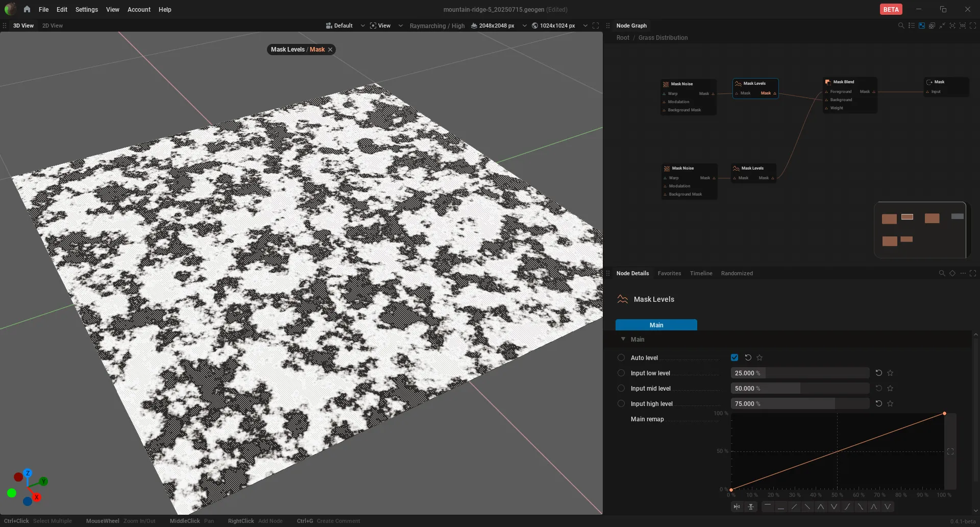Screen dimensions: 980x527
Task: Favorite the Input low level parameter
Action: tap(890, 373)
